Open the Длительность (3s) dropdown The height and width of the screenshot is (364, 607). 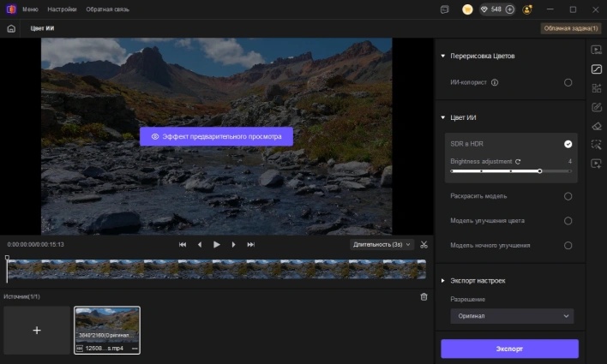point(382,244)
